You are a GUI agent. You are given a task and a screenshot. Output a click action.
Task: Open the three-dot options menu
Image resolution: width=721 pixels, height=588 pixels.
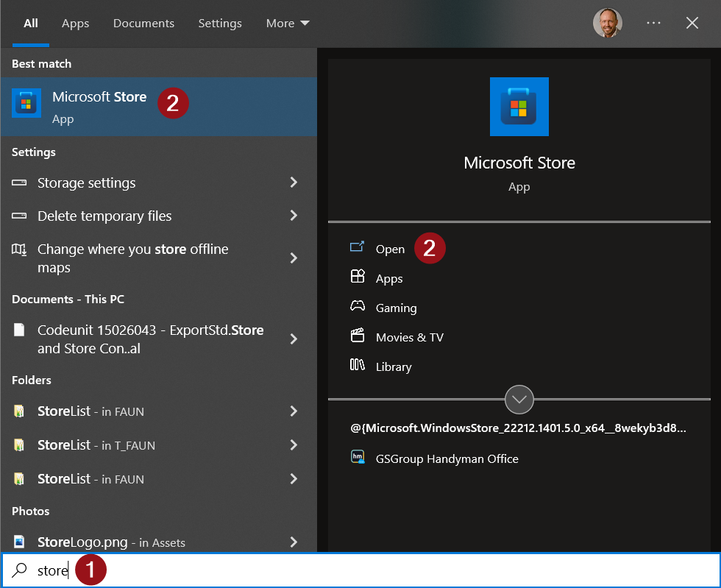click(x=653, y=23)
